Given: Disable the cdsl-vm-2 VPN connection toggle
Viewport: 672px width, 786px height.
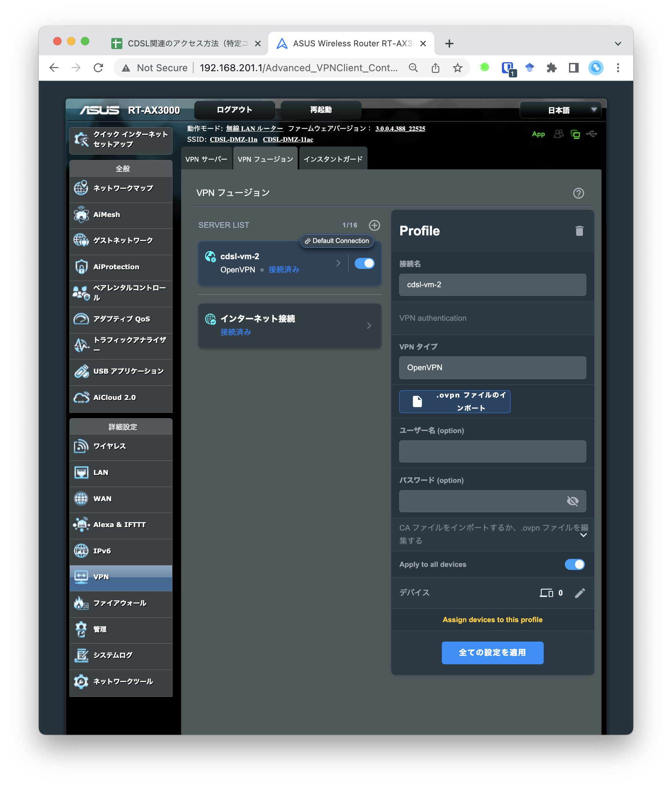Looking at the screenshot, I should point(364,263).
